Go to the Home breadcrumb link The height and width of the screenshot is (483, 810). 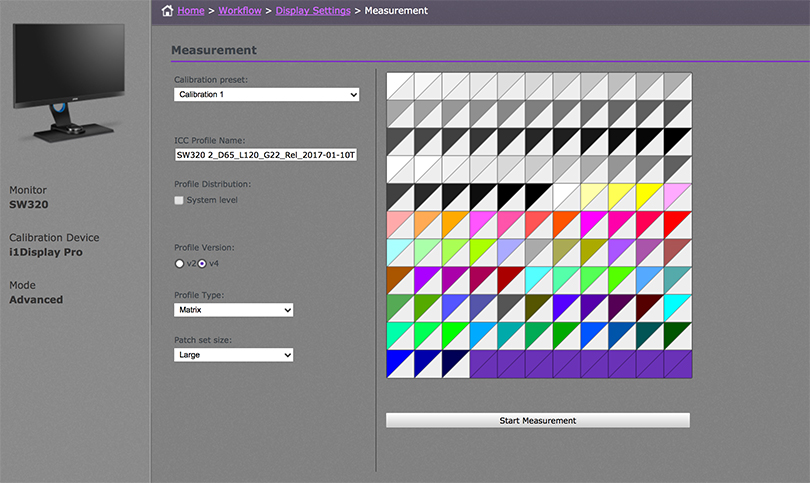(x=190, y=11)
